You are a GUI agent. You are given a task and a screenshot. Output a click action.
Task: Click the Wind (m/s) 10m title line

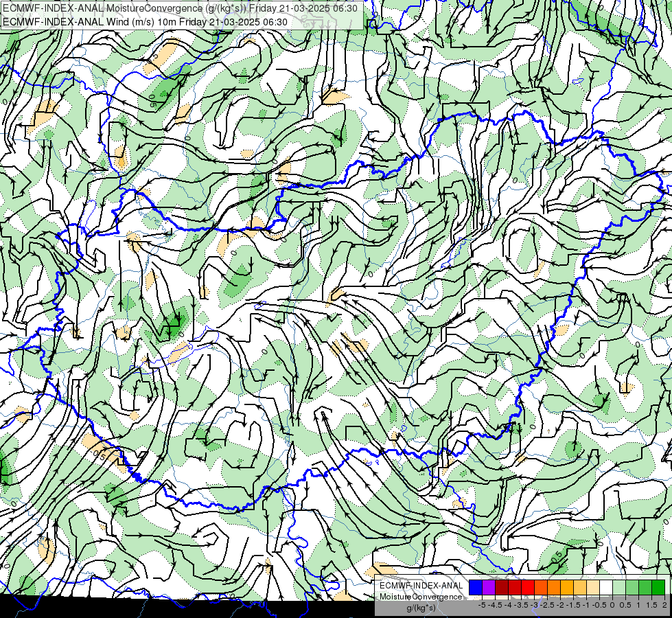145,22
